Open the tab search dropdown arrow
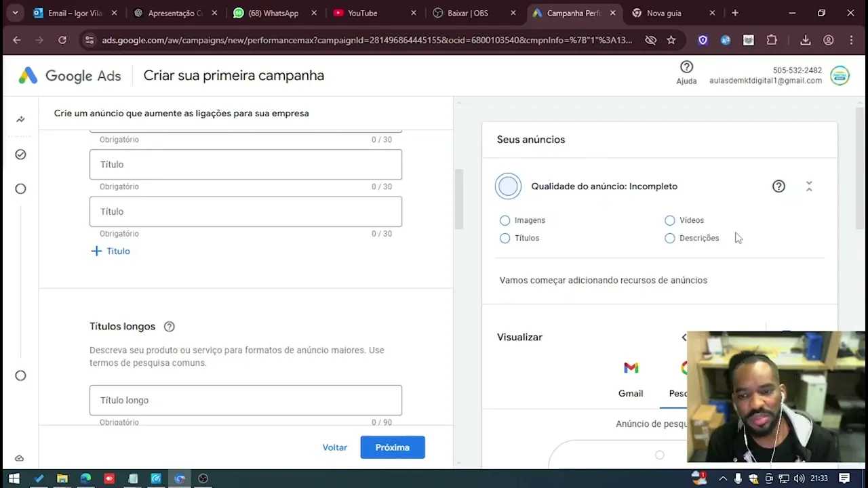 15,13
